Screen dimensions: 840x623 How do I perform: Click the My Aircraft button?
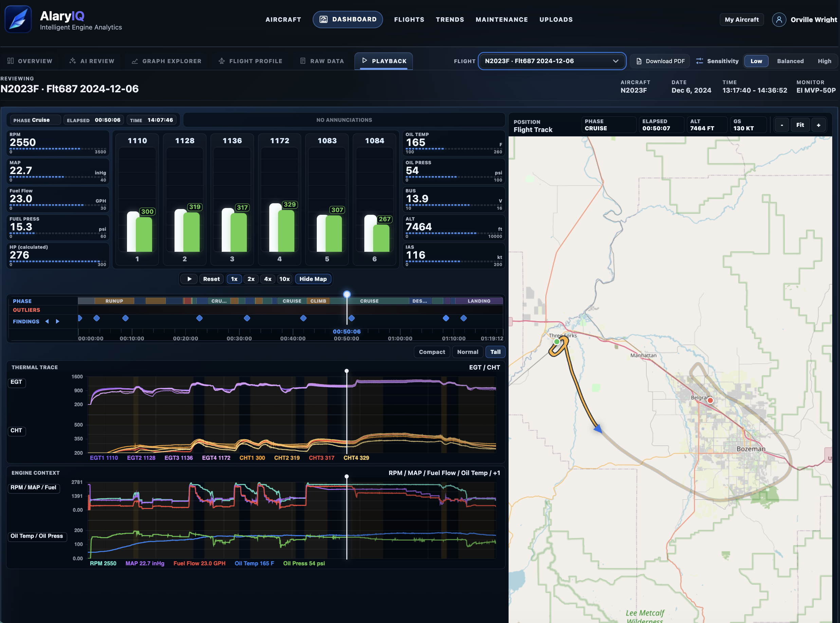[x=741, y=20]
